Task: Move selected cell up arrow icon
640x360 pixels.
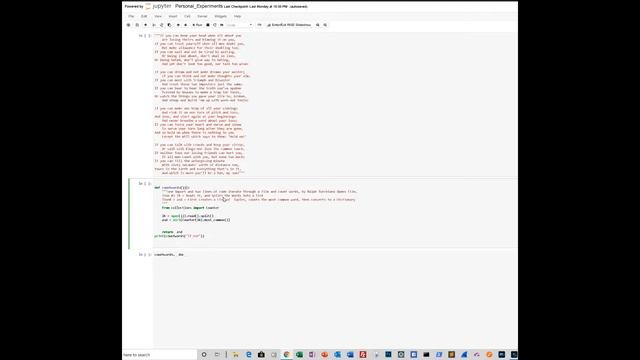Action: (178, 25)
